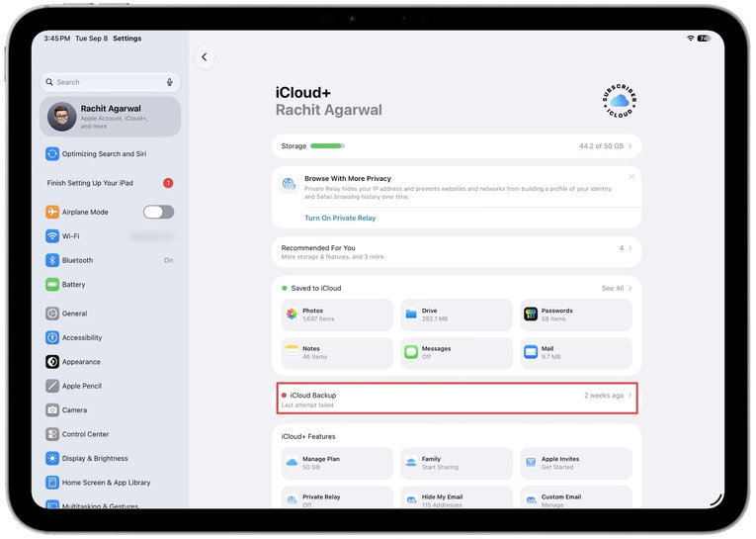
Task: Open Appearance settings
Action: (x=110, y=361)
